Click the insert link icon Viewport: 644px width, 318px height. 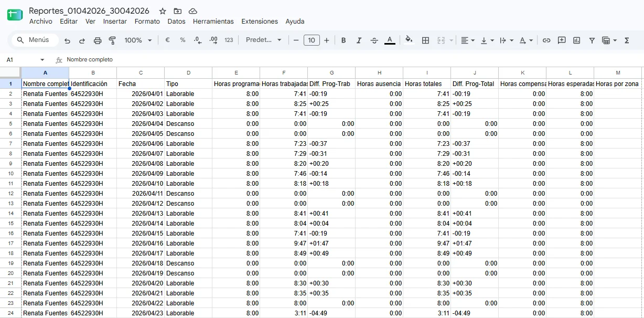(546, 40)
